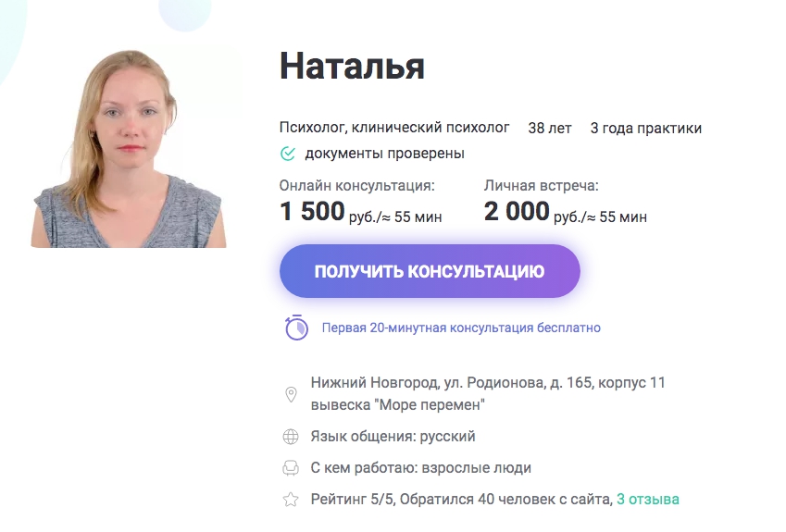Click the globe language icon
This screenshot has width=786, height=532.
291,437
